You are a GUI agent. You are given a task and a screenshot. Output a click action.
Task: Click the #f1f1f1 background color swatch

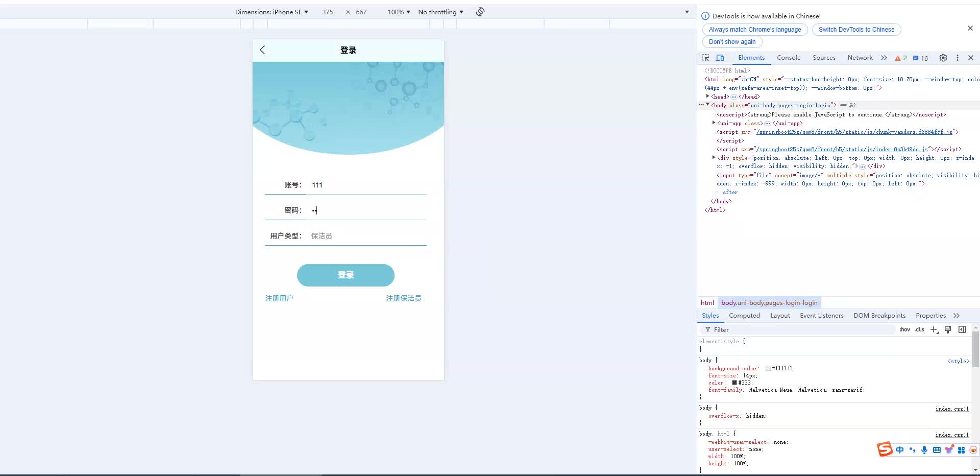coord(768,368)
